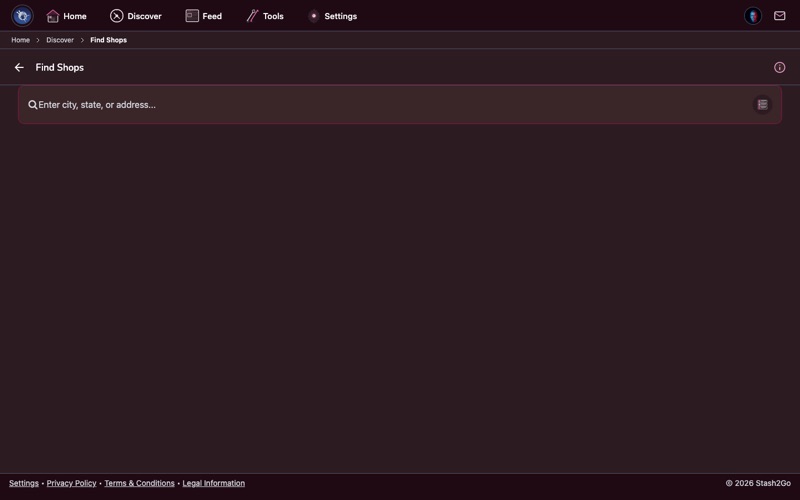The width and height of the screenshot is (800, 500).
Task: Open messages via the envelope icon
Action: (780, 16)
